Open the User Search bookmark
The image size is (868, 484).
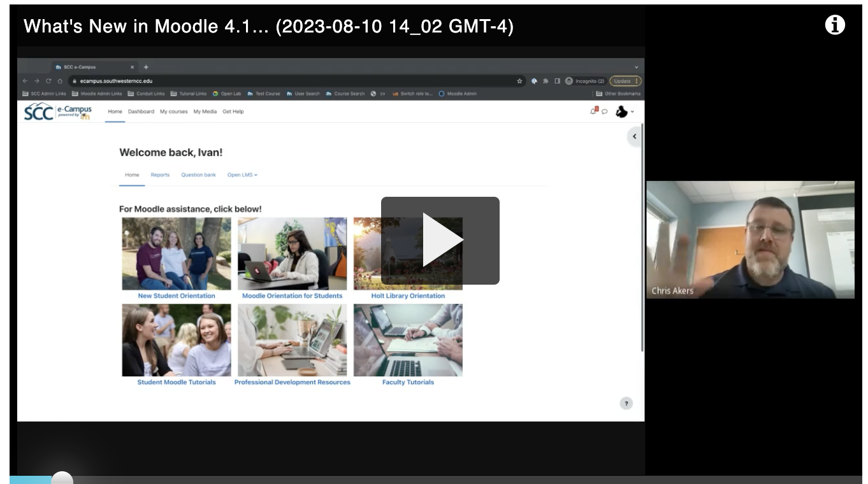coord(303,94)
